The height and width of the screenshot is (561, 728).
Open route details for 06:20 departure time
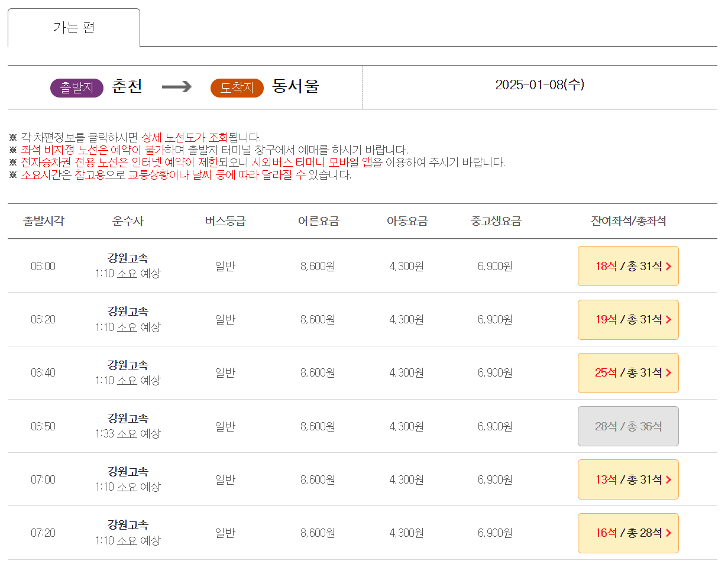click(43, 320)
